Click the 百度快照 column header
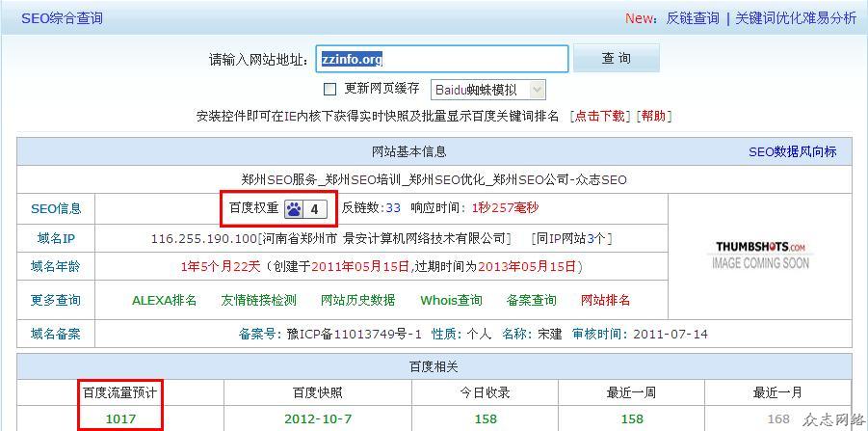868x431 pixels. pyautogui.click(x=318, y=392)
